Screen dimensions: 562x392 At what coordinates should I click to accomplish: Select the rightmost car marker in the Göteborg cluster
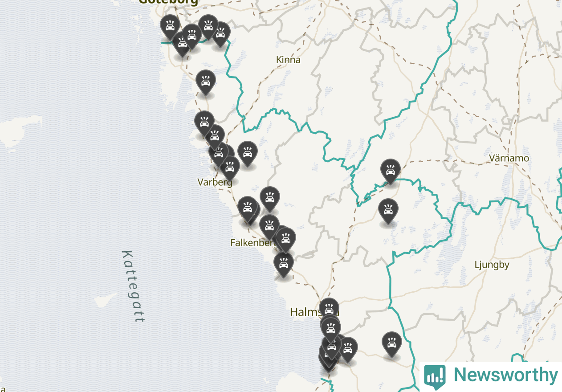tap(220, 34)
